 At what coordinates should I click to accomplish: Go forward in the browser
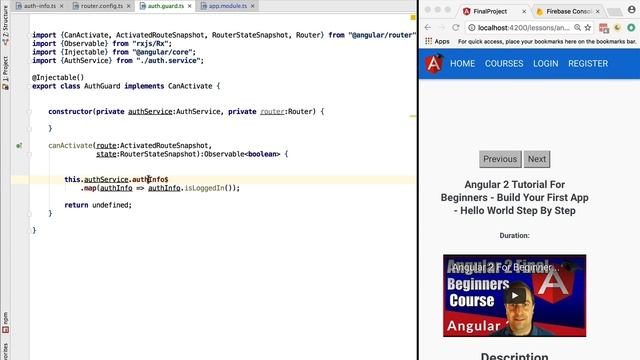(x=441, y=28)
